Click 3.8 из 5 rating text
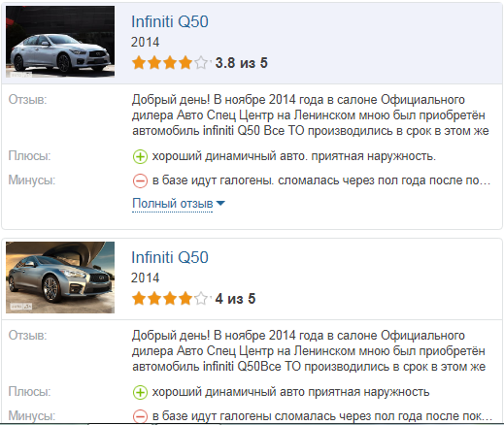The image size is (504, 425). tap(242, 63)
